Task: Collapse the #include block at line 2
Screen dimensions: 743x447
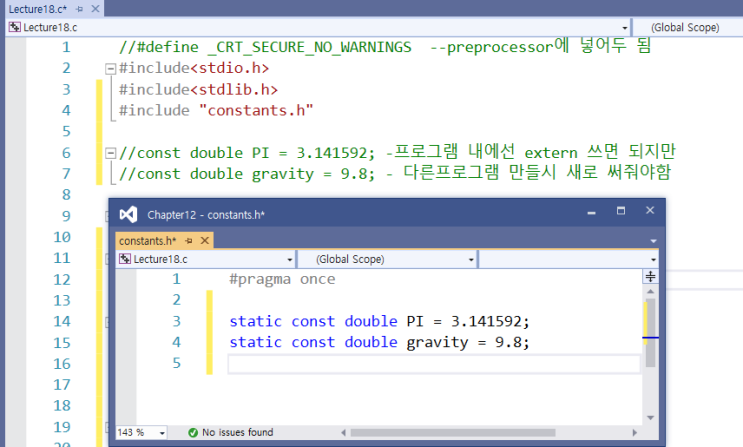Action: (x=110, y=69)
